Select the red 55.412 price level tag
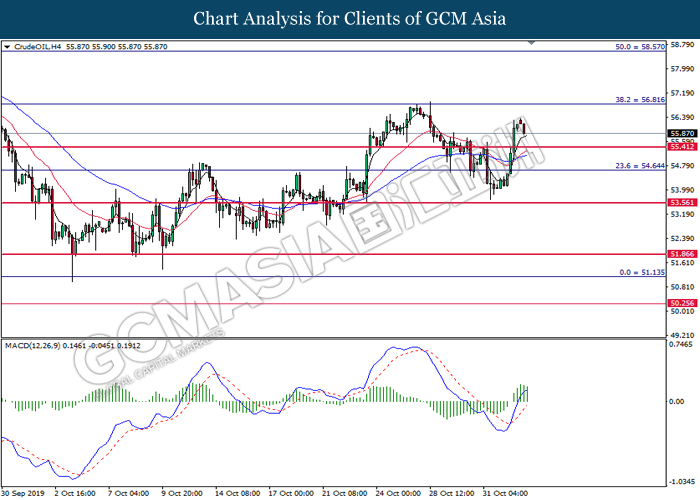The height and width of the screenshot is (500, 700). 682,146
